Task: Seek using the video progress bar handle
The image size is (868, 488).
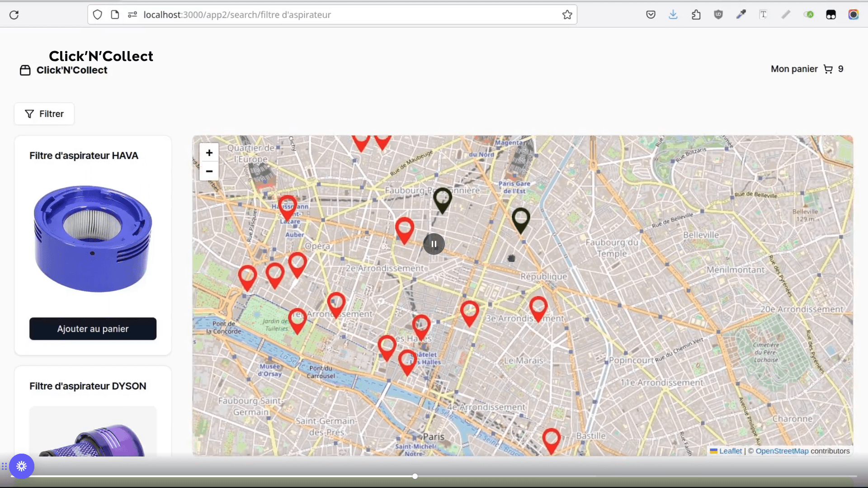Action: [x=415, y=476]
